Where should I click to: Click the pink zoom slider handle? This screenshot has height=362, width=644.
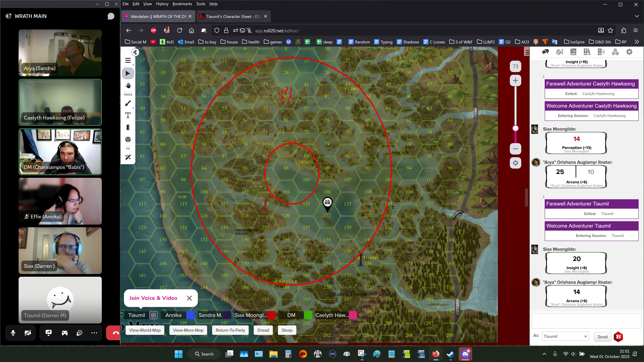(515, 128)
